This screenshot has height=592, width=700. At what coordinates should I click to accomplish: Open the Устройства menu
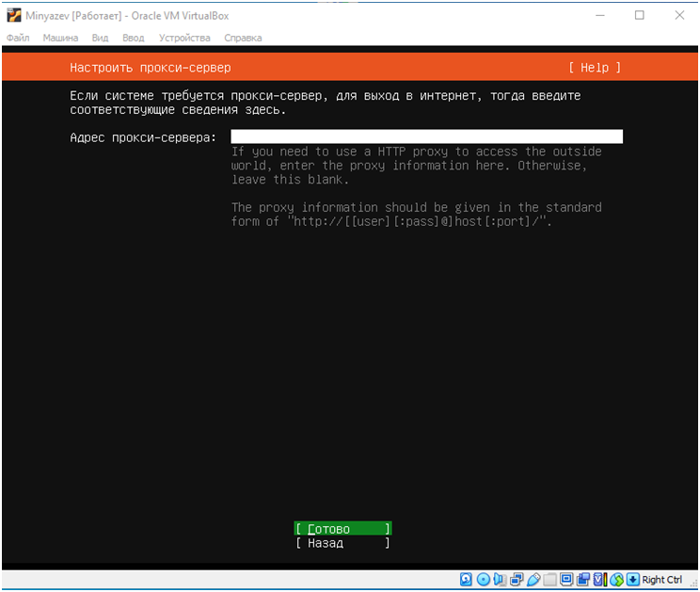pyautogui.click(x=184, y=38)
